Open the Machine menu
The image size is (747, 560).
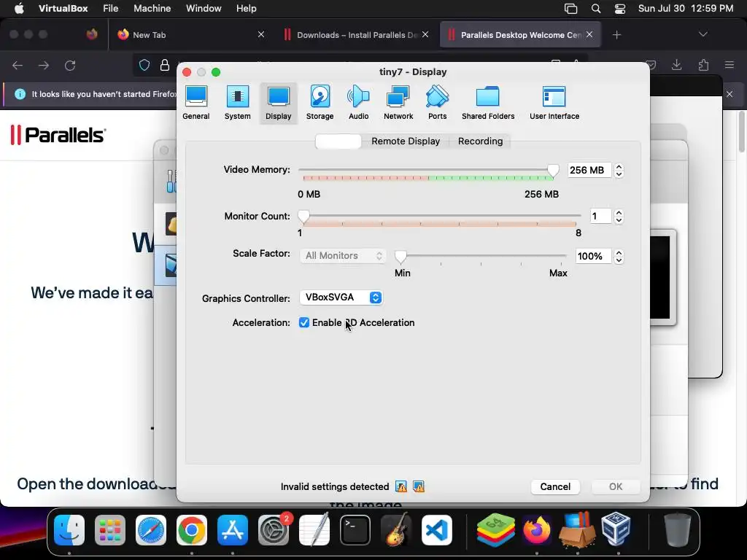152,9
